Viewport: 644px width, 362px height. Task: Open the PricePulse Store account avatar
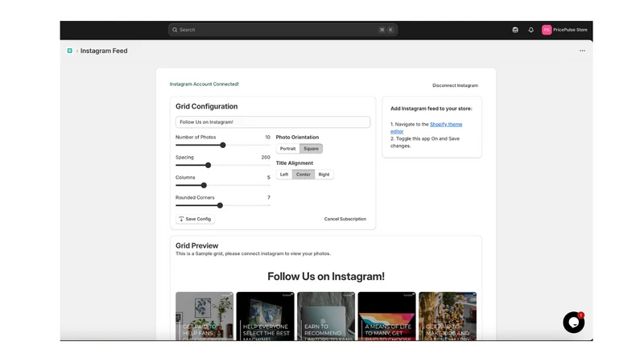pos(547,30)
